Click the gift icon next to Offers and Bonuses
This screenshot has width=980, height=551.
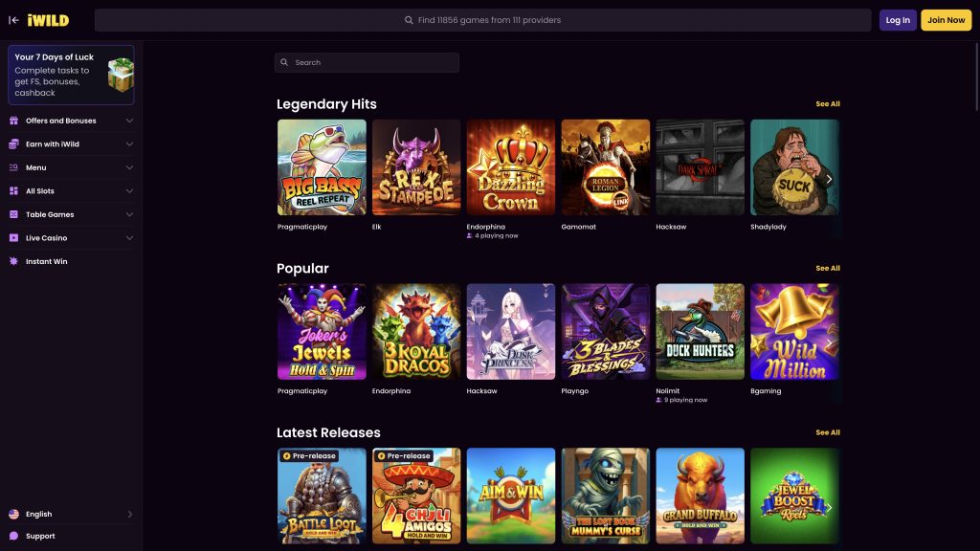[13, 121]
